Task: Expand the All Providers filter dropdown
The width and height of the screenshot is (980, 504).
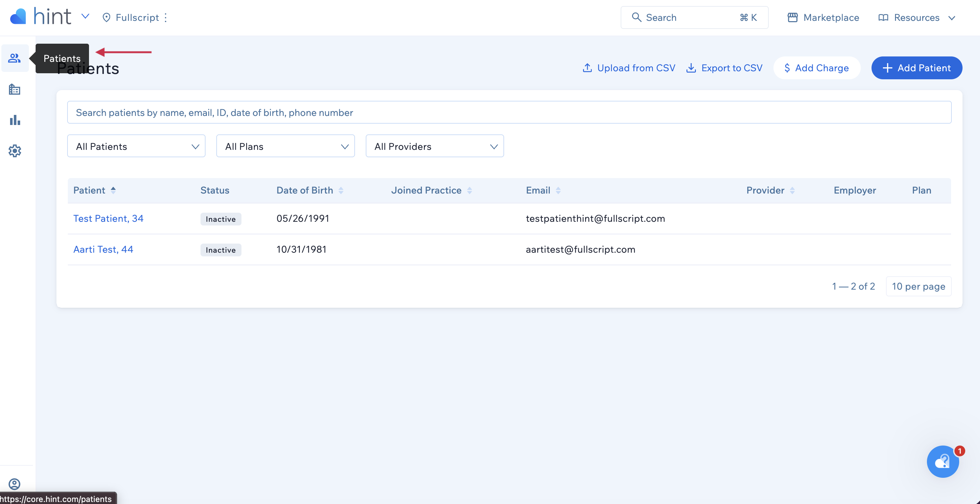Action: (x=435, y=146)
